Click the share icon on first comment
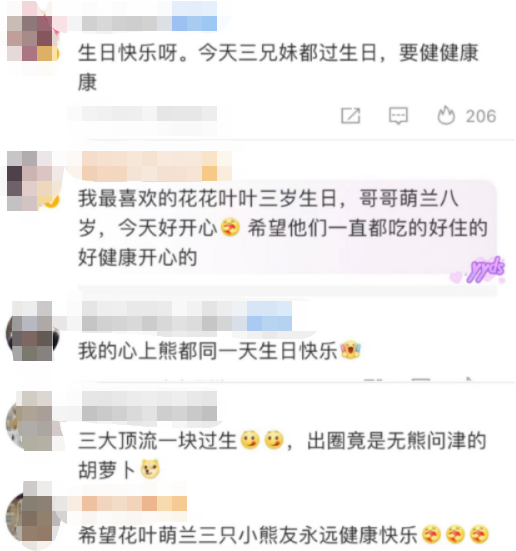This screenshot has height=551, width=516. click(x=350, y=116)
